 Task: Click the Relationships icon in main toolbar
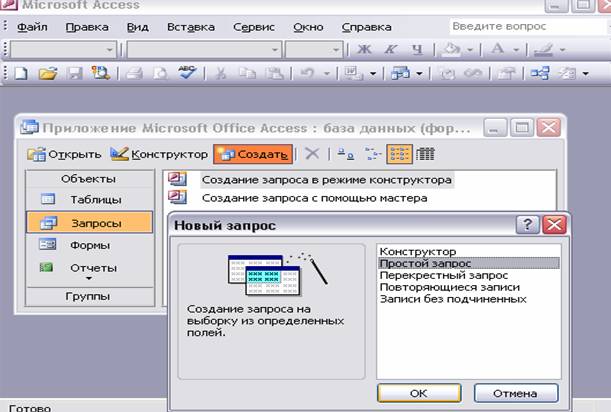[x=539, y=72]
